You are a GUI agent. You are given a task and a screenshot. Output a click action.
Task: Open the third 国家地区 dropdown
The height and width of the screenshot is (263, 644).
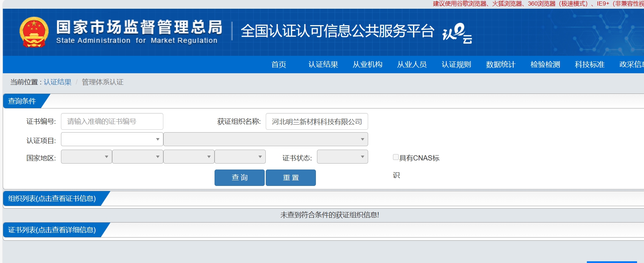pyautogui.click(x=189, y=157)
